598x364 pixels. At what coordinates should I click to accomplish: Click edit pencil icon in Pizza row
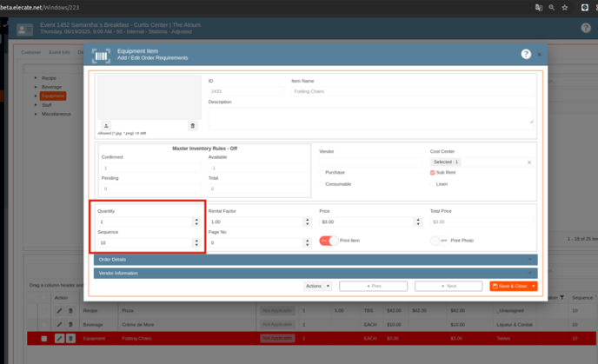coord(59,310)
